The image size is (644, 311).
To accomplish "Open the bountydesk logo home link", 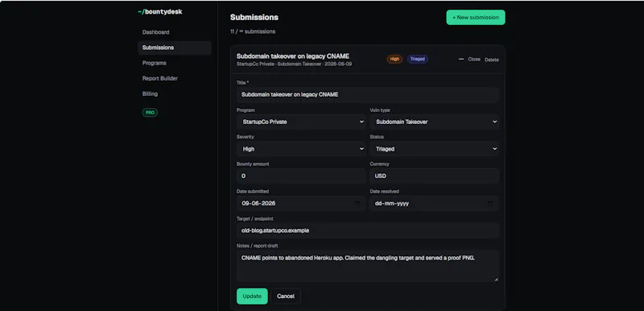I will [160, 12].
